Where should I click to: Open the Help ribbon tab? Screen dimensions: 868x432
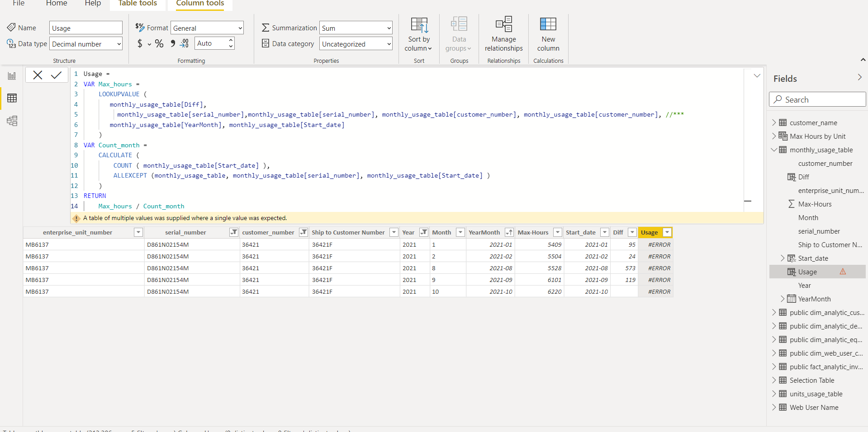click(93, 4)
